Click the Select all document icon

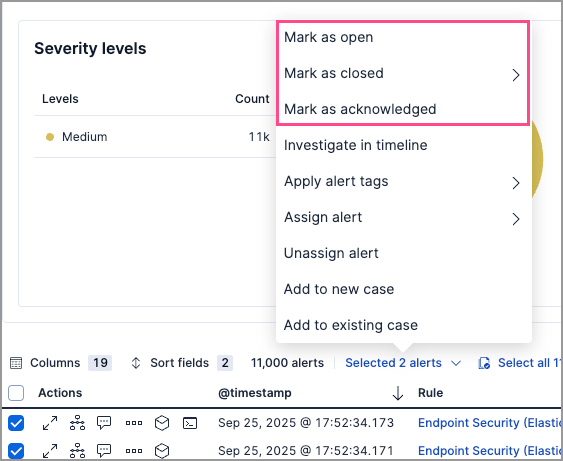coord(484,363)
